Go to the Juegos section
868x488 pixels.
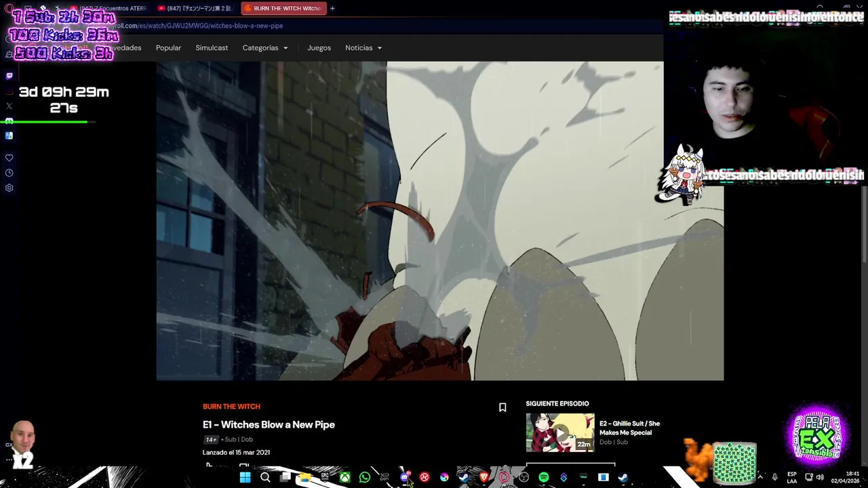tap(319, 48)
